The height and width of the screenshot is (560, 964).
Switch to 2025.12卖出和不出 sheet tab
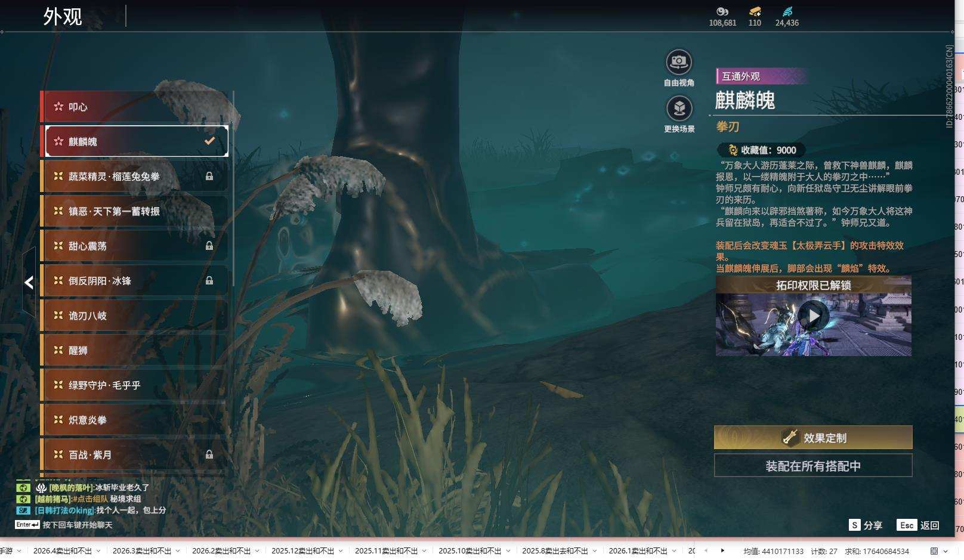coord(303,551)
